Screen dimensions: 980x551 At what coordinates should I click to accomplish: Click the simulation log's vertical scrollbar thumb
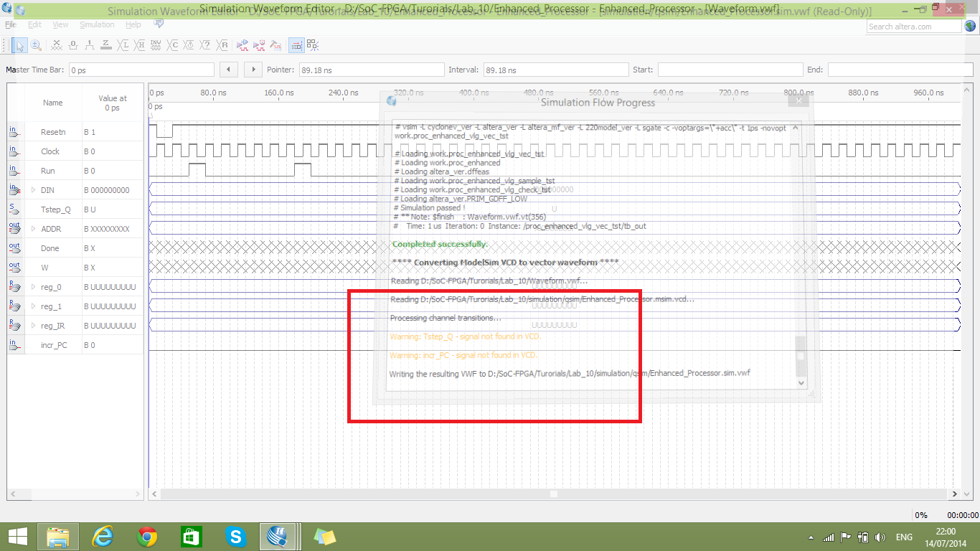point(801,356)
